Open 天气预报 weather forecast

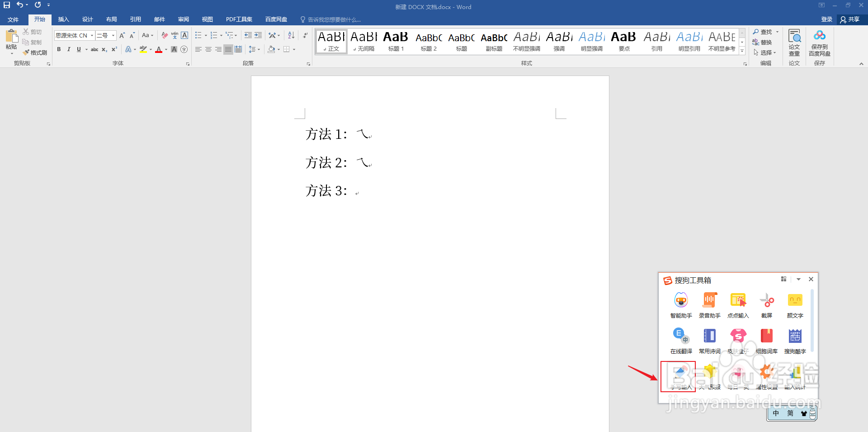pyautogui.click(x=709, y=377)
